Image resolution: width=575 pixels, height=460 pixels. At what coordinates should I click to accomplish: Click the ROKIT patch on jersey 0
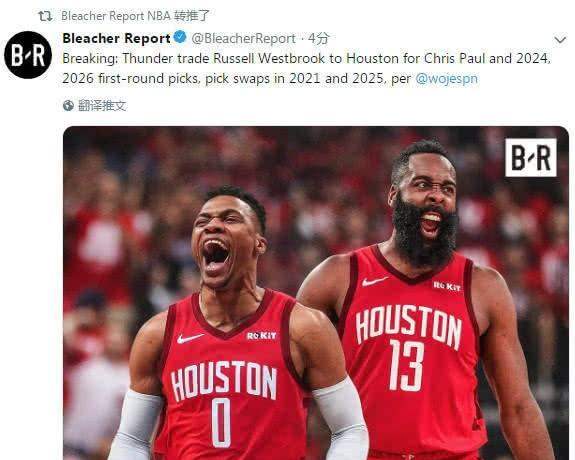pos(261,335)
